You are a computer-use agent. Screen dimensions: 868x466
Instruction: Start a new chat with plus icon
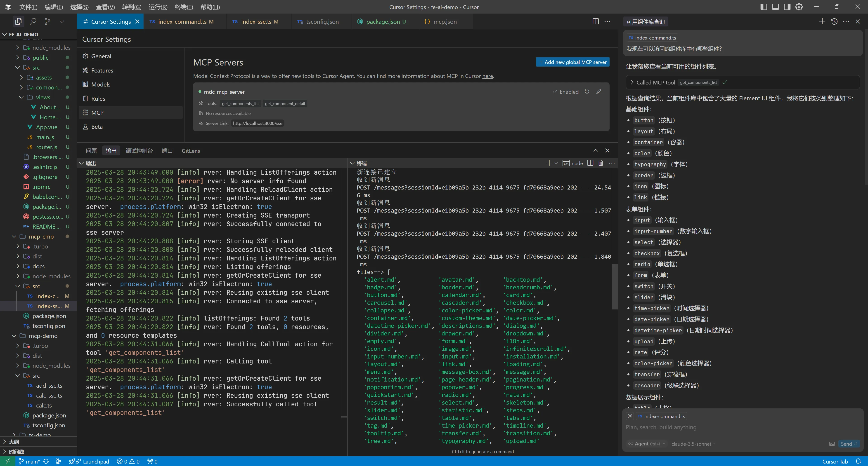tap(822, 21)
